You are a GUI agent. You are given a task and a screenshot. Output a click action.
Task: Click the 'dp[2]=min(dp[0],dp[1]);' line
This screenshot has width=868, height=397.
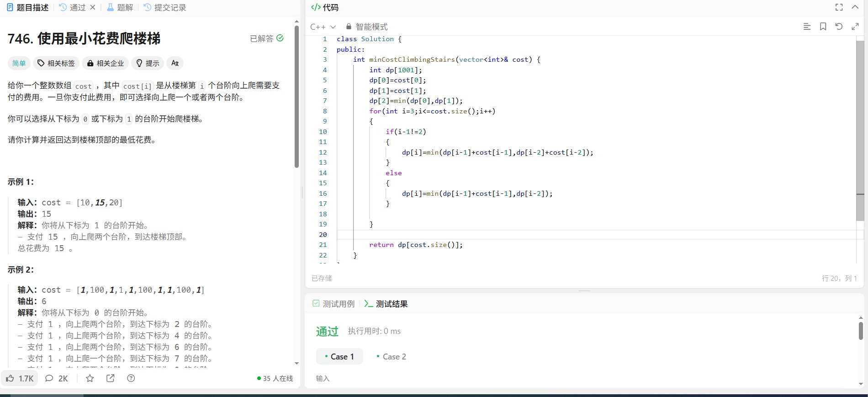point(416,101)
